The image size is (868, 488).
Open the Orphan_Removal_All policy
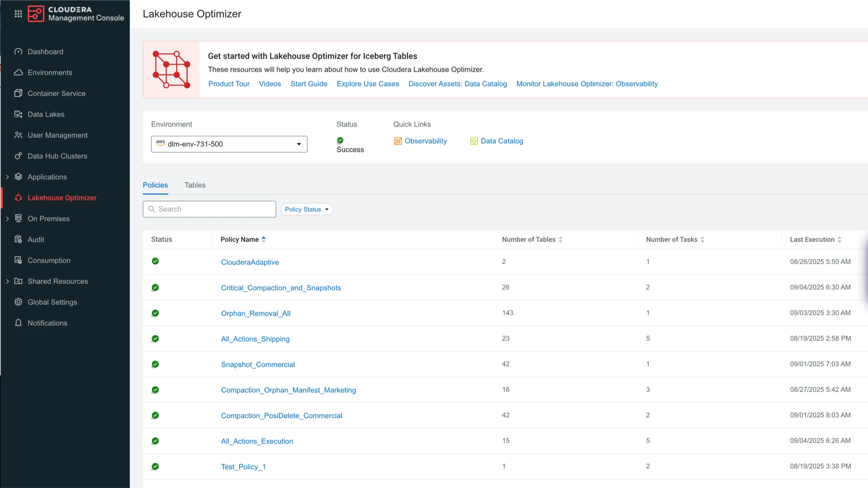point(256,313)
